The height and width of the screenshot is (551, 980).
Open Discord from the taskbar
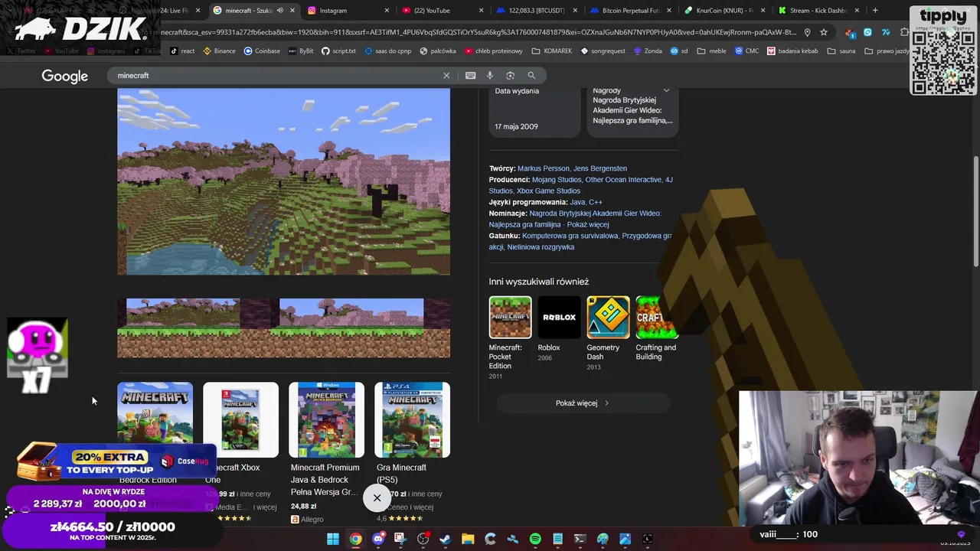click(x=378, y=539)
